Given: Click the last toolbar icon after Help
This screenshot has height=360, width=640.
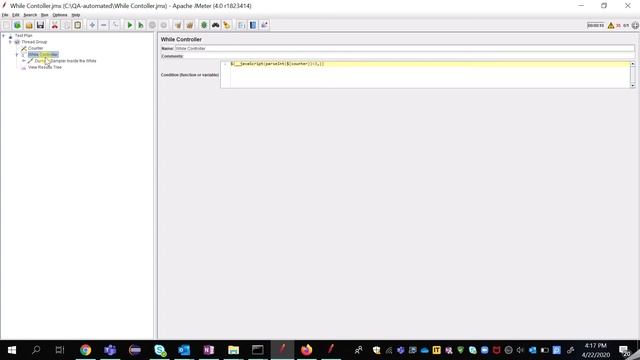Looking at the screenshot, I should pyautogui.click(x=264, y=25).
